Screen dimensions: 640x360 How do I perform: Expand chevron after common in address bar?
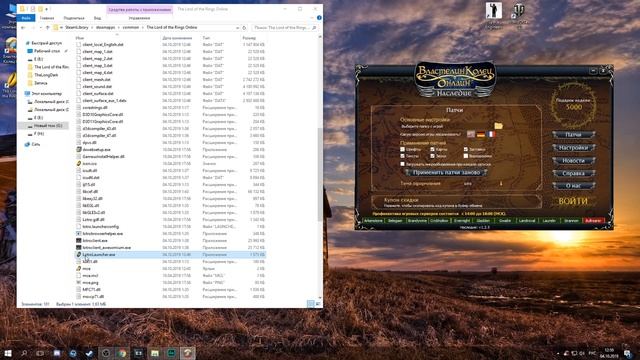[x=142, y=28]
